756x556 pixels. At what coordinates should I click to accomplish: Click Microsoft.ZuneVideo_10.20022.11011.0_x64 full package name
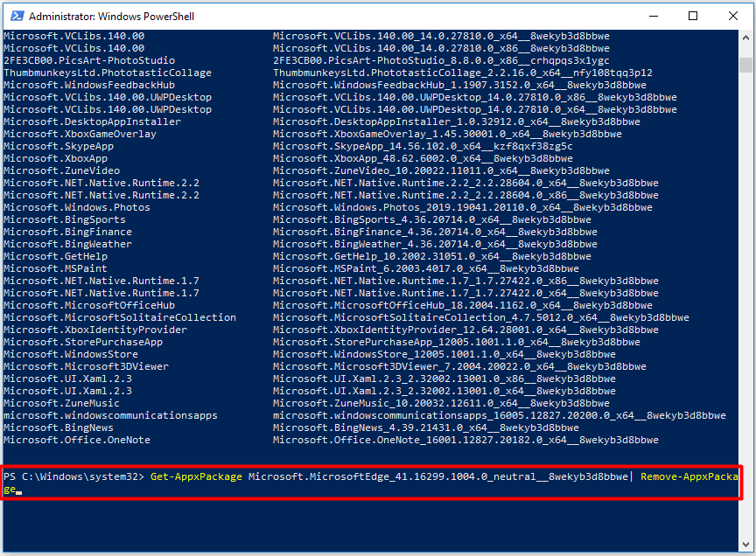click(x=441, y=170)
